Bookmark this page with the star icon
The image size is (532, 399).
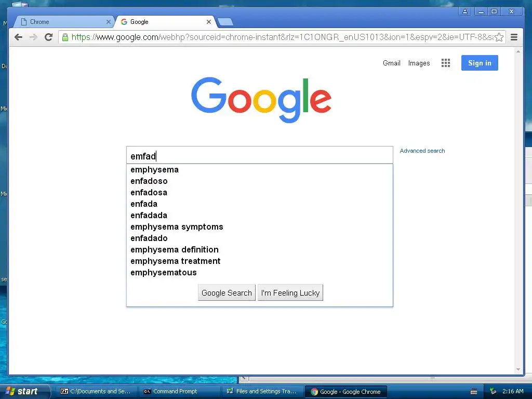coord(499,37)
